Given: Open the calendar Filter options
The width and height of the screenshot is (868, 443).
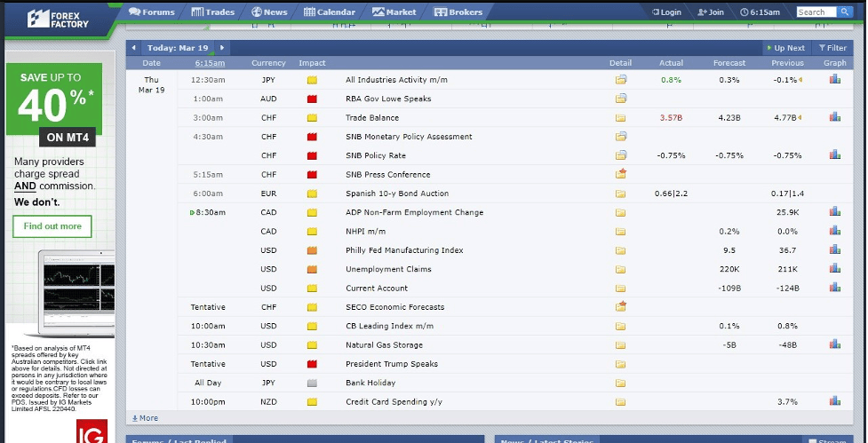Looking at the screenshot, I should (x=832, y=48).
